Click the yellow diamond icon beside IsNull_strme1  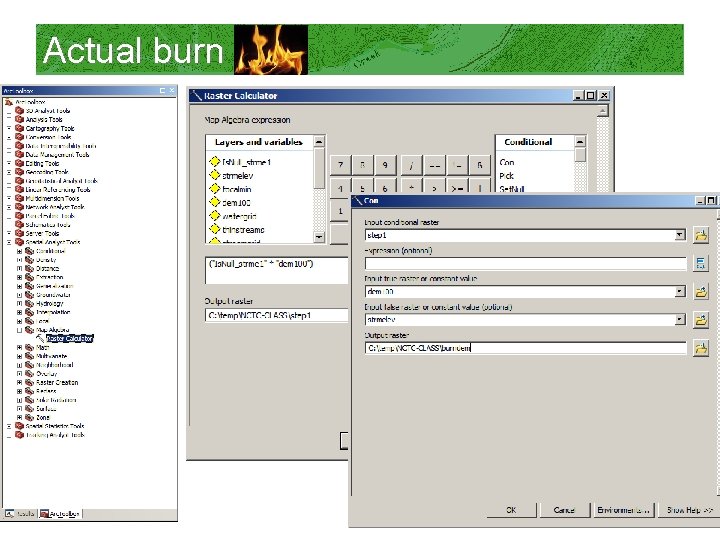(214, 161)
